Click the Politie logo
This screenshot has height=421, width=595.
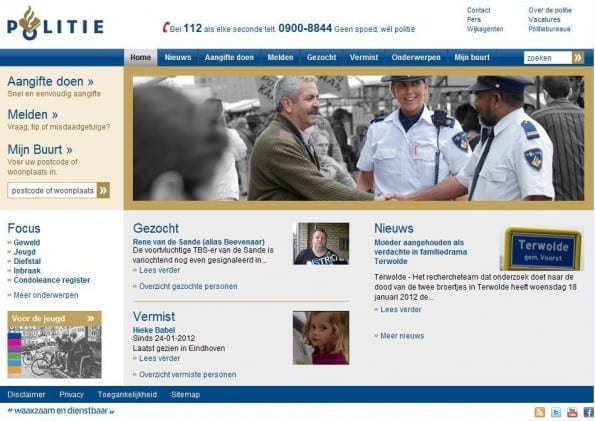point(55,24)
